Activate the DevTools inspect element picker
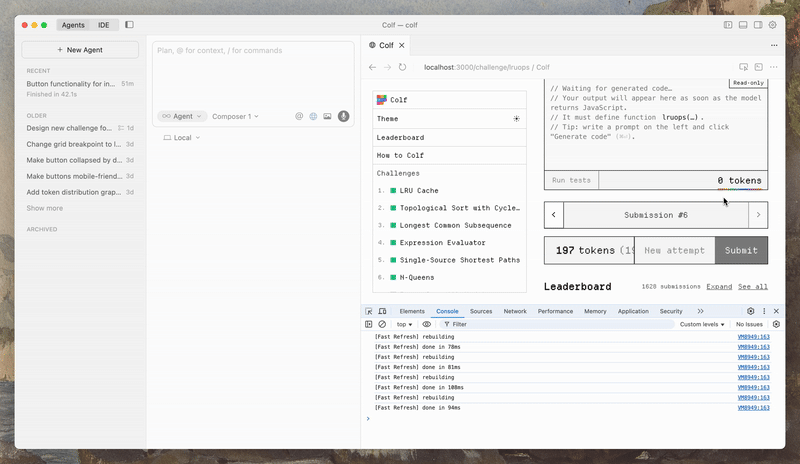 click(x=369, y=311)
